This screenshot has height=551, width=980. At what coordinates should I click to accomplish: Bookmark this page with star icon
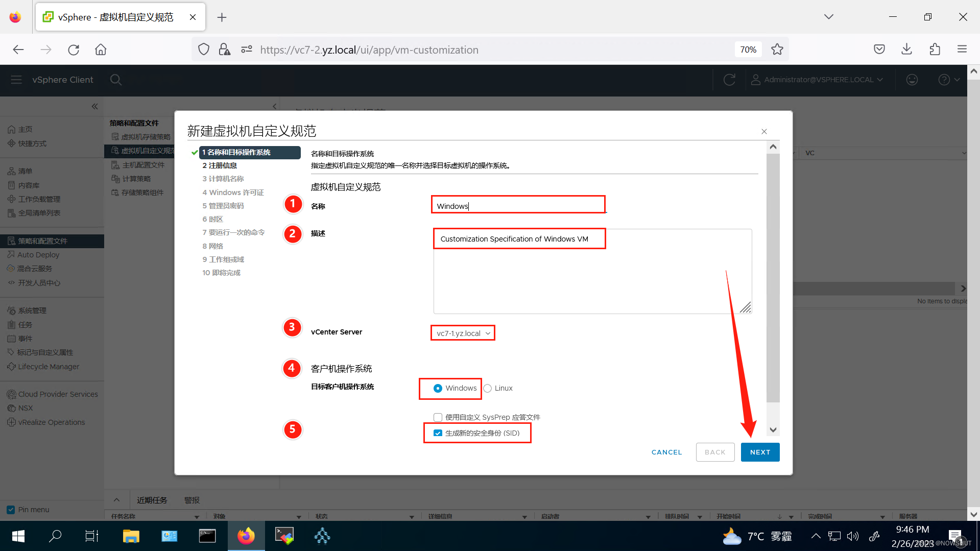(777, 50)
